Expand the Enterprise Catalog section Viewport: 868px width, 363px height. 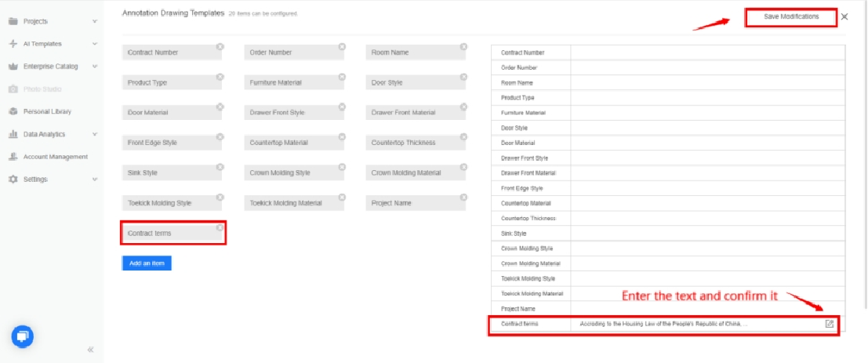tap(94, 67)
